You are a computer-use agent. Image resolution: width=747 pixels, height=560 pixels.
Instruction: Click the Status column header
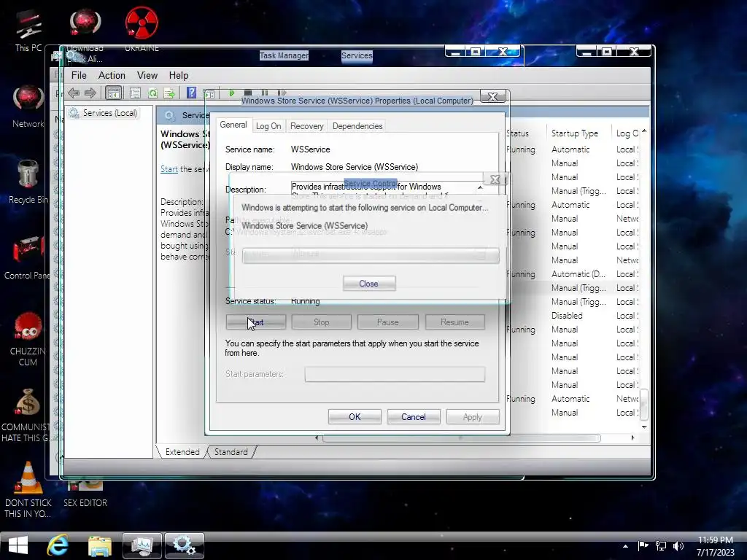(519, 133)
